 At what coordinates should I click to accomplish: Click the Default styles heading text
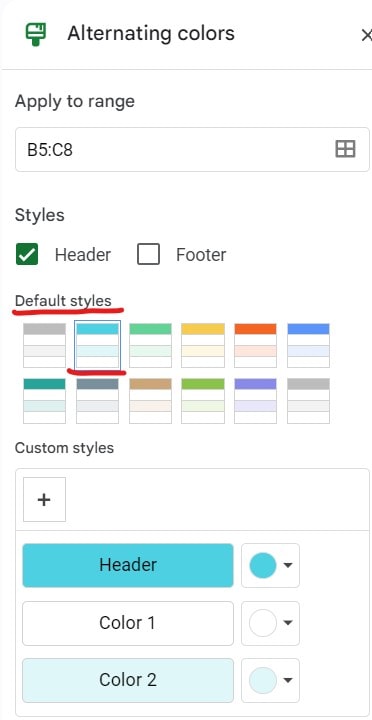(x=63, y=301)
